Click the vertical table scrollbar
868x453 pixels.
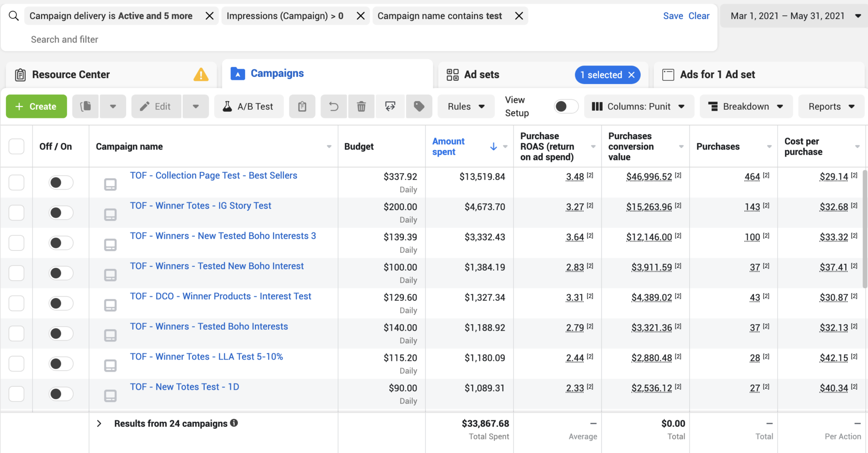click(x=865, y=229)
